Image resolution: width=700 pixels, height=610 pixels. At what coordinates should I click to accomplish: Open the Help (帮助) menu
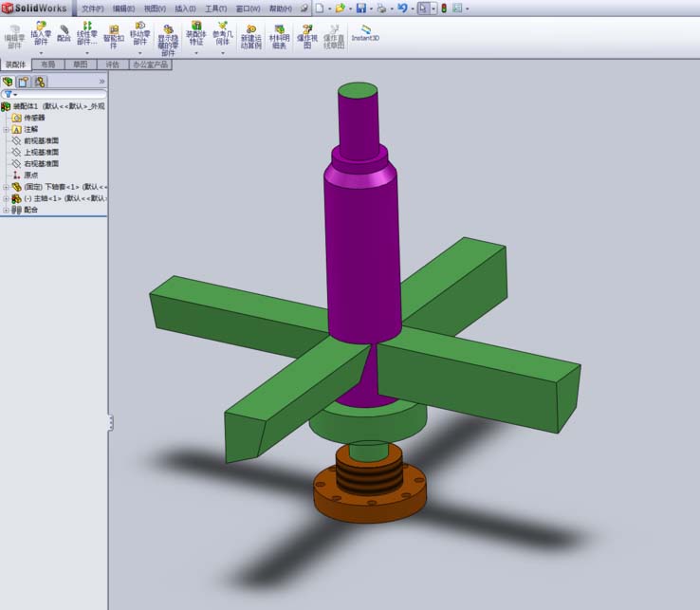tap(281, 9)
